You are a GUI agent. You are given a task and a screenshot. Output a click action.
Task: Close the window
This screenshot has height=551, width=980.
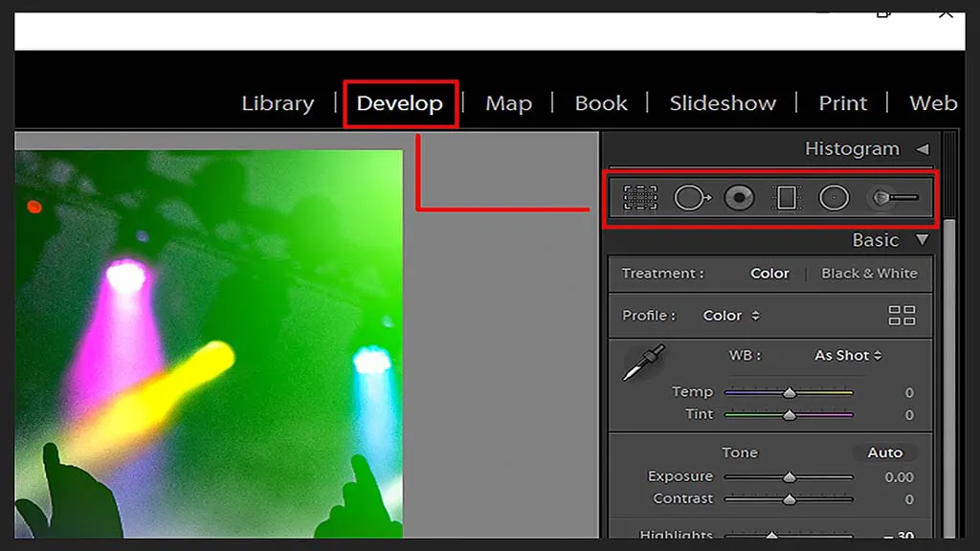pos(946,13)
